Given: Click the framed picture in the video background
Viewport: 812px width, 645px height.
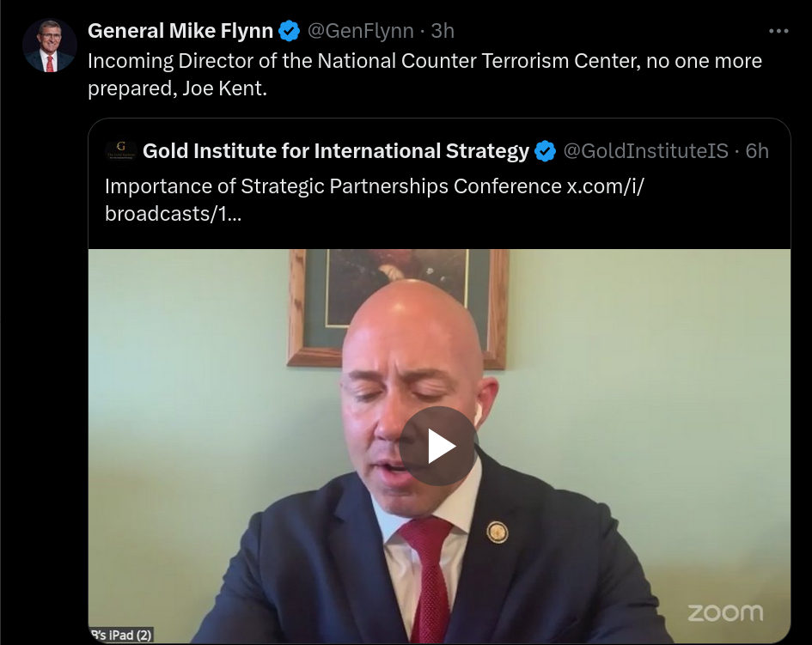Looking at the screenshot, I should coord(397,308).
